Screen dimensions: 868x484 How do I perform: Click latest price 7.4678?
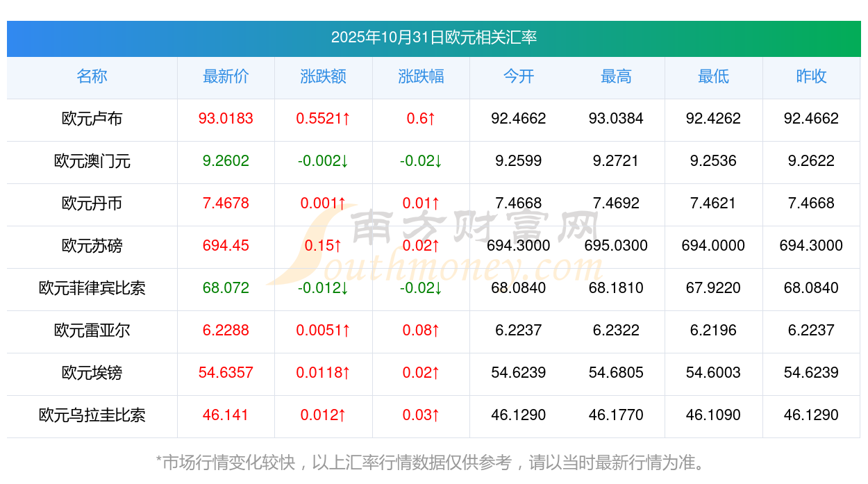pos(226,203)
